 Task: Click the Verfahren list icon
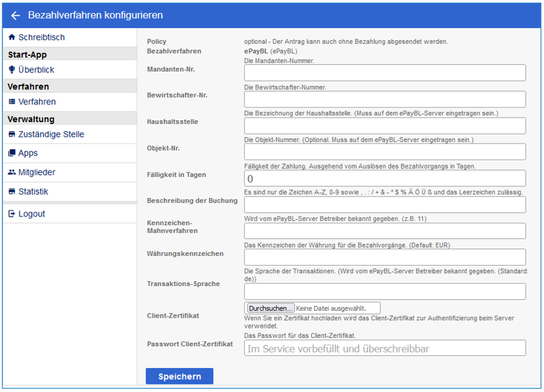coord(12,102)
